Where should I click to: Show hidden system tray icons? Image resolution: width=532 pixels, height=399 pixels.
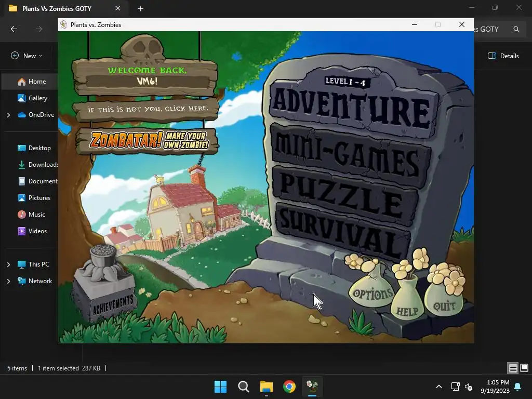pyautogui.click(x=438, y=387)
